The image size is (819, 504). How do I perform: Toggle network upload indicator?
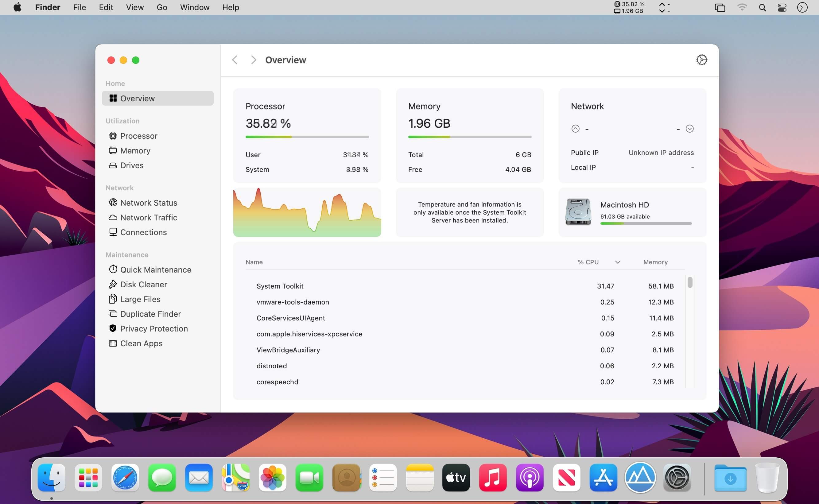[x=576, y=129]
